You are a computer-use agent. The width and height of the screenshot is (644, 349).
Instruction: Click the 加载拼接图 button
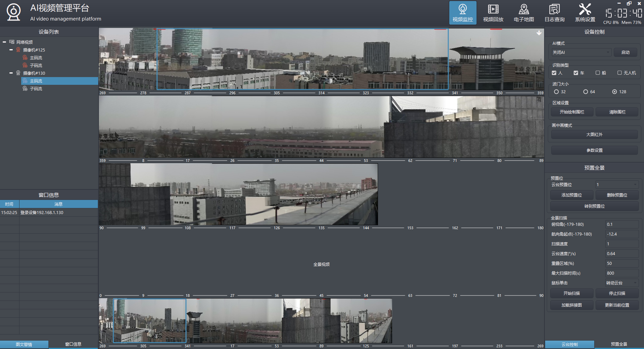click(x=572, y=305)
